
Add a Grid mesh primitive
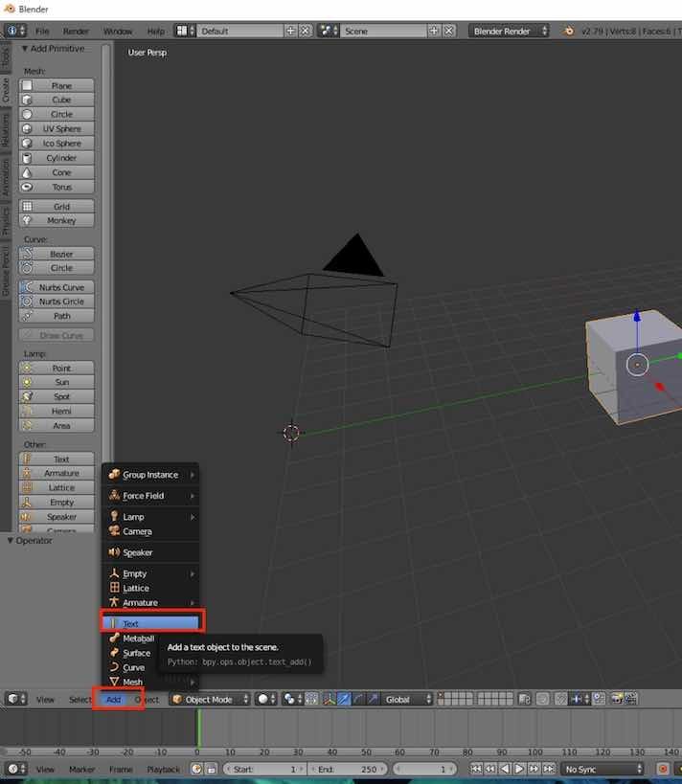57,206
